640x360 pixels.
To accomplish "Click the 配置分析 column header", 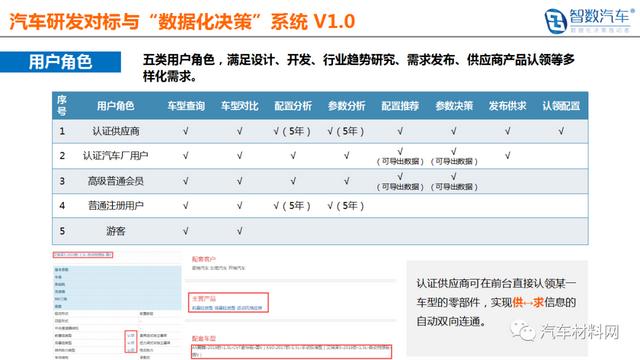I will coord(293,106).
